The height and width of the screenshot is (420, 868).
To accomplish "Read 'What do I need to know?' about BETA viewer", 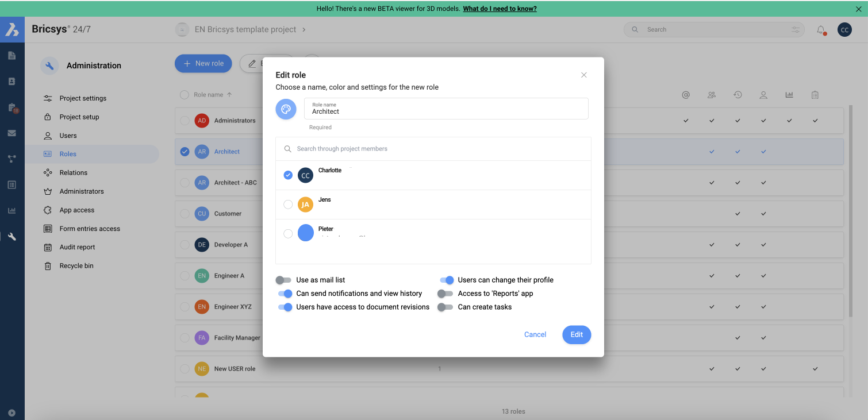I will (x=499, y=9).
